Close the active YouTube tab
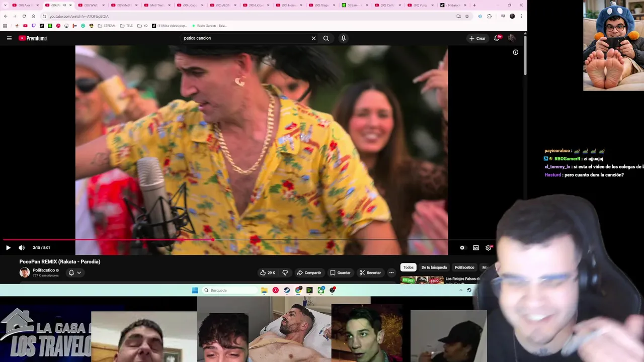This screenshot has height=362, width=644. click(70, 5)
